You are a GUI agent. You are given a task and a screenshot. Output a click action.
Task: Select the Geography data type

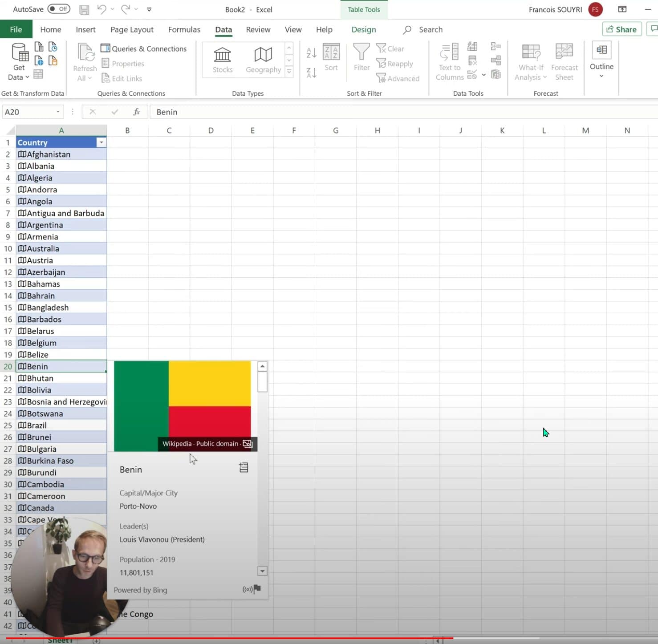click(263, 60)
